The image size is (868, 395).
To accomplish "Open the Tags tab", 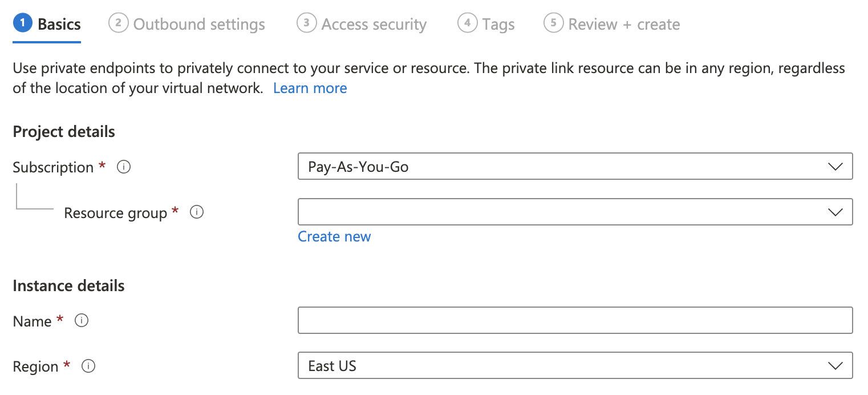I will [499, 23].
